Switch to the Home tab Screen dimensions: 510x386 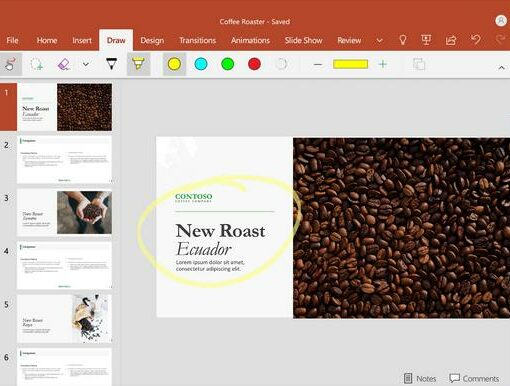pos(47,40)
